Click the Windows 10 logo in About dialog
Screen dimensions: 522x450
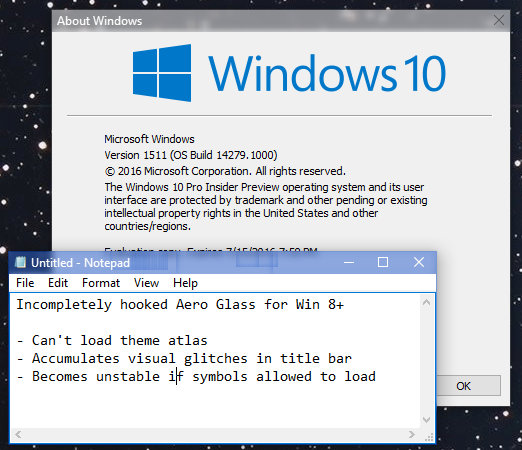point(289,73)
